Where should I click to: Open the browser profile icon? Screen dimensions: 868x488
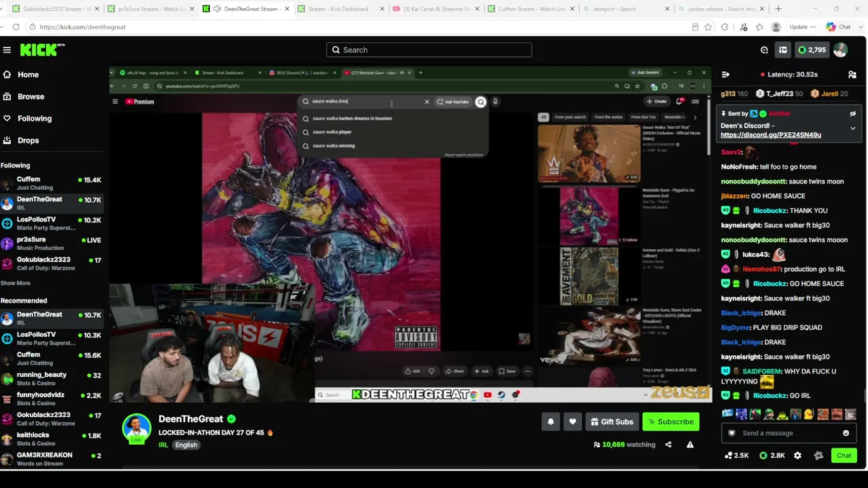click(776, 27)
